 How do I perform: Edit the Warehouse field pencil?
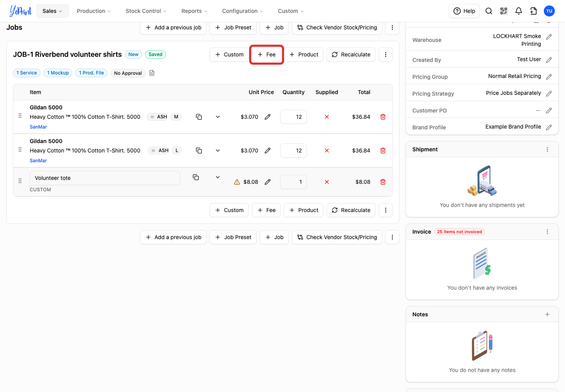tap(549, 36)
